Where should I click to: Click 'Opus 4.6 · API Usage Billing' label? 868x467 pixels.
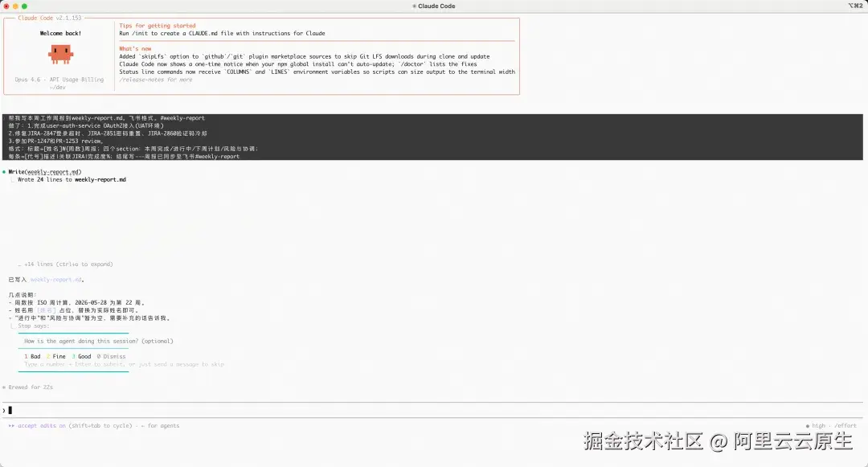[59, 80]
